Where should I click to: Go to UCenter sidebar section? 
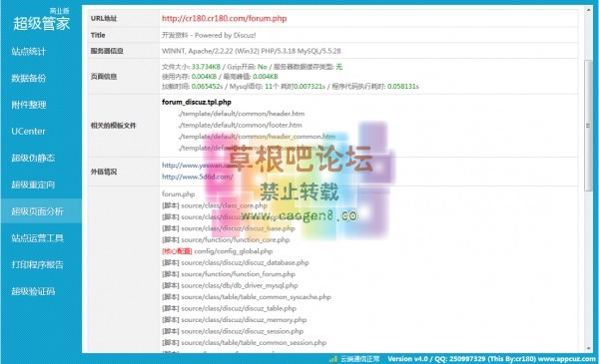pos(28,132)
